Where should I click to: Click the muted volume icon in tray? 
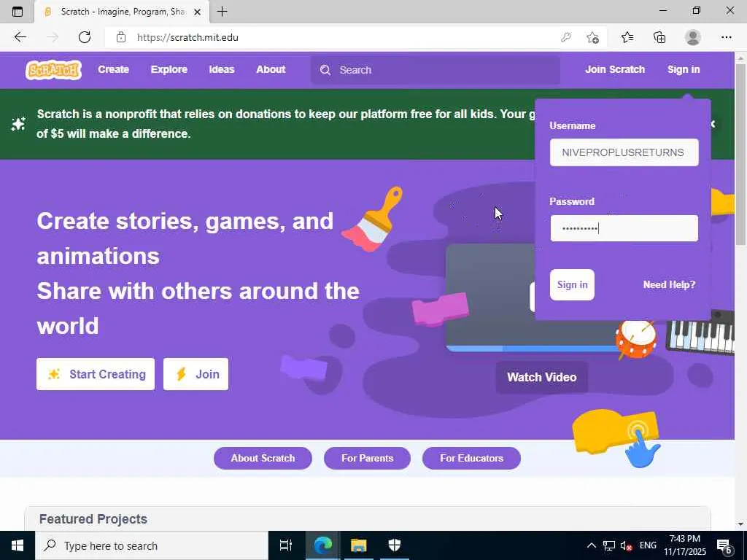(626, 545)
